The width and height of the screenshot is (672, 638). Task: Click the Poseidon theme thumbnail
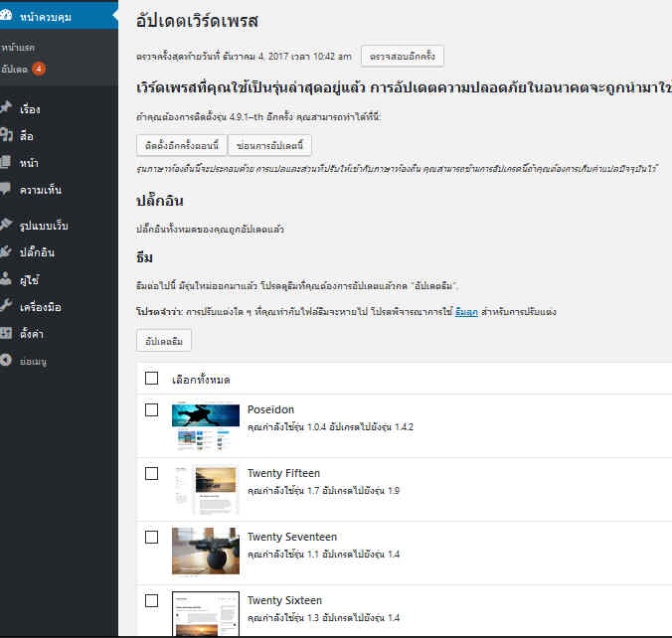point(205,426)
